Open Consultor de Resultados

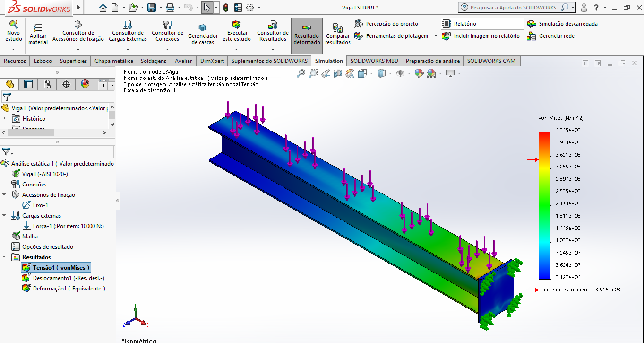[273, 26]
